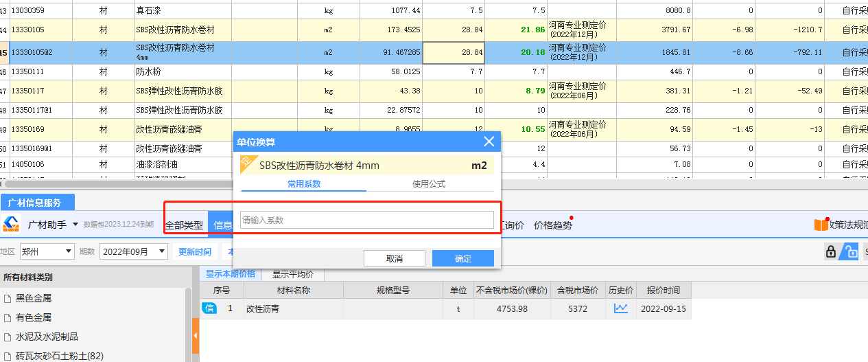Click the 4753.98 tax-exclusive price cell
This screenshot has width=868, height=362.
(511, 308)
